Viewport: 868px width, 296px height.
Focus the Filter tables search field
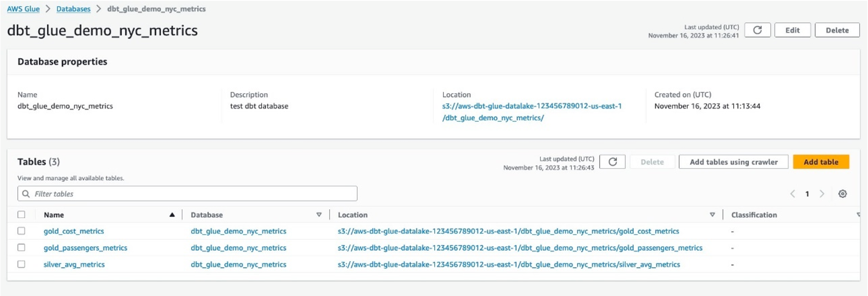tap(187, 194)
